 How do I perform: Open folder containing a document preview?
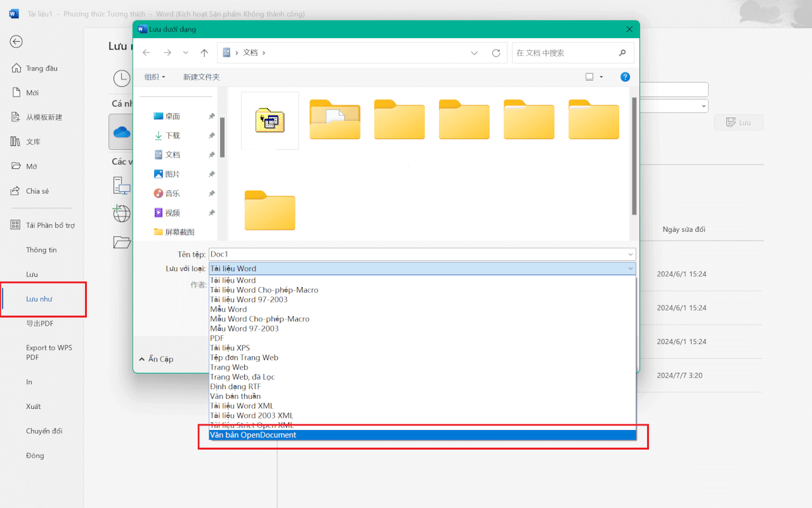(x=335, y=119)
